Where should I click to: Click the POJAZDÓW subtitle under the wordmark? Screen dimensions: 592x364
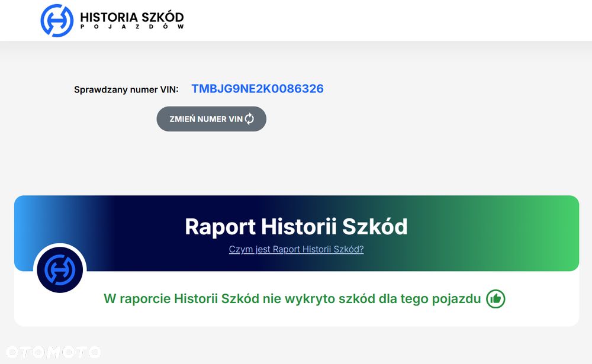coord(132,27)
